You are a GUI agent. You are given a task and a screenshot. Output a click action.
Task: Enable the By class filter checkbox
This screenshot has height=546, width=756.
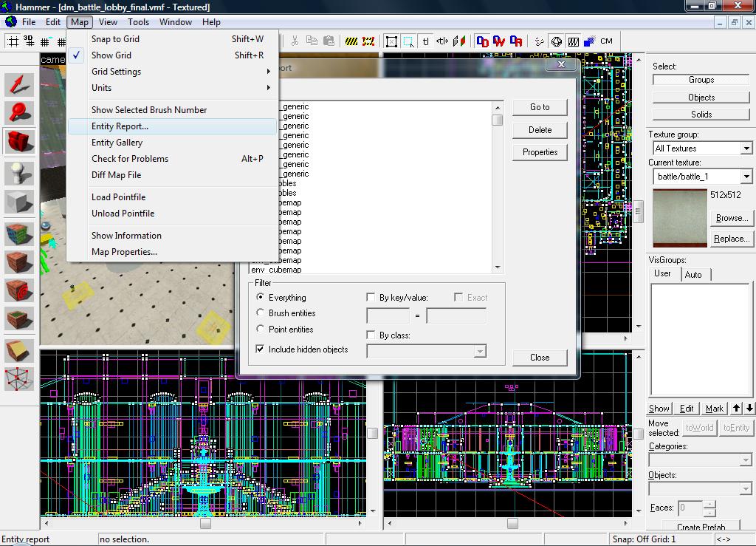pos(371,335)
